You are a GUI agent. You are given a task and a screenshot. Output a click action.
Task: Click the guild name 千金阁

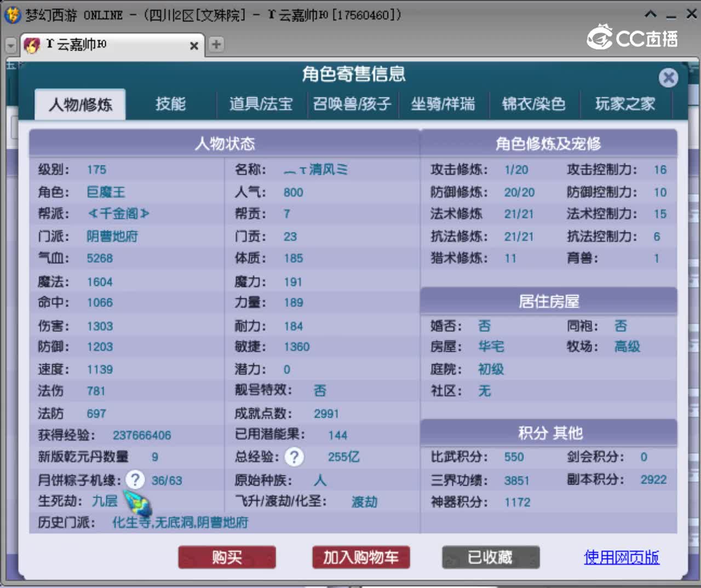[118, 214]
